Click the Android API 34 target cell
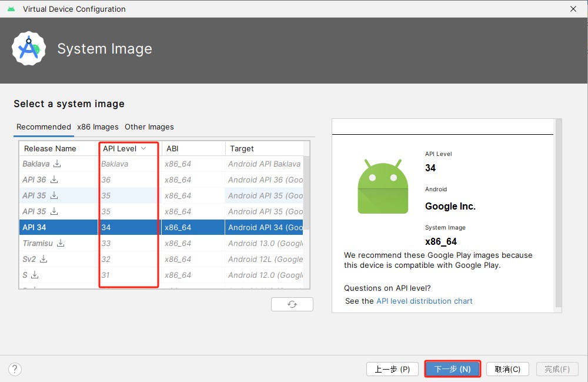Viewport: 588px width, 382px height. [x=264, y=227]
